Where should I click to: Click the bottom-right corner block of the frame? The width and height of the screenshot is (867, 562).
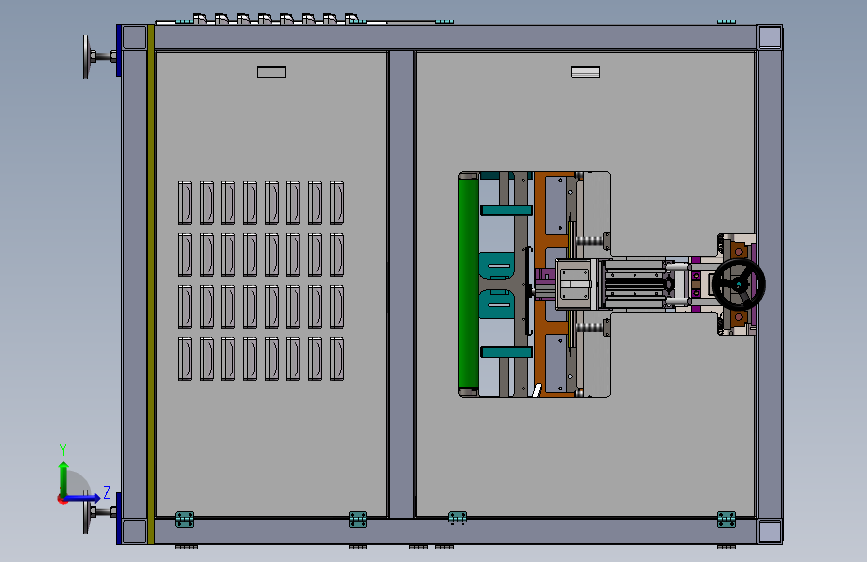click(770, 532)
